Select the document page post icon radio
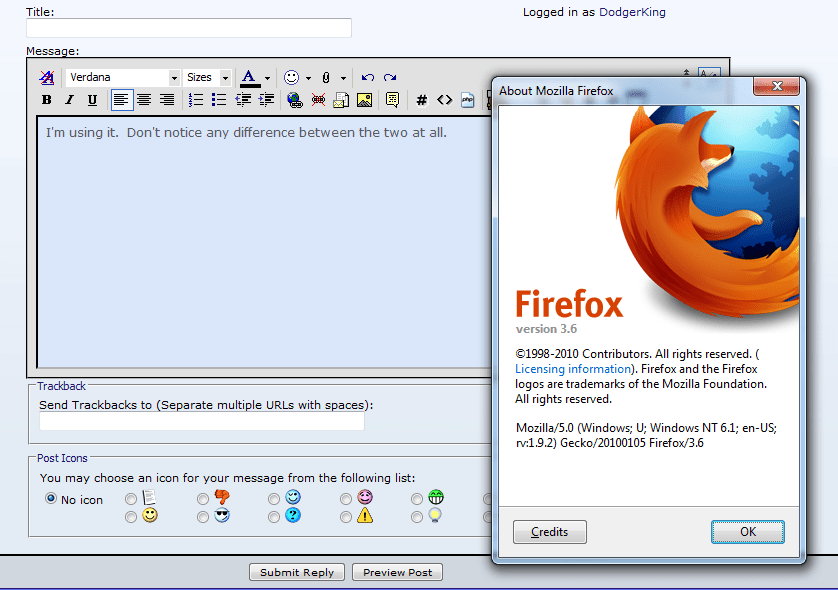The height and width of the screenshot is (590, 838). click(131, 499)
